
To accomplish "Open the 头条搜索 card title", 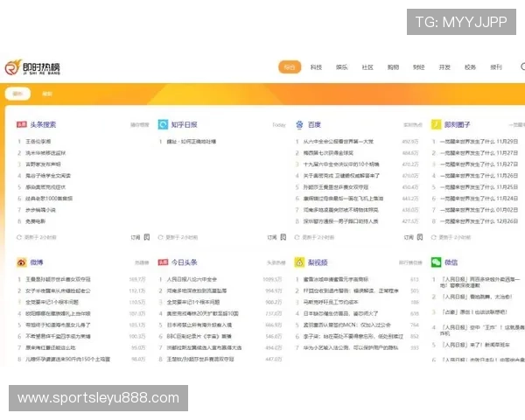I will [x=43, y=124].
